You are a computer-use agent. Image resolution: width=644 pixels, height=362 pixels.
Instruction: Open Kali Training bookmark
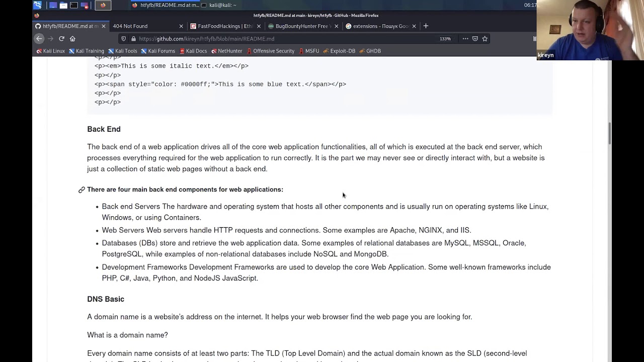click(x=86, y=51)
